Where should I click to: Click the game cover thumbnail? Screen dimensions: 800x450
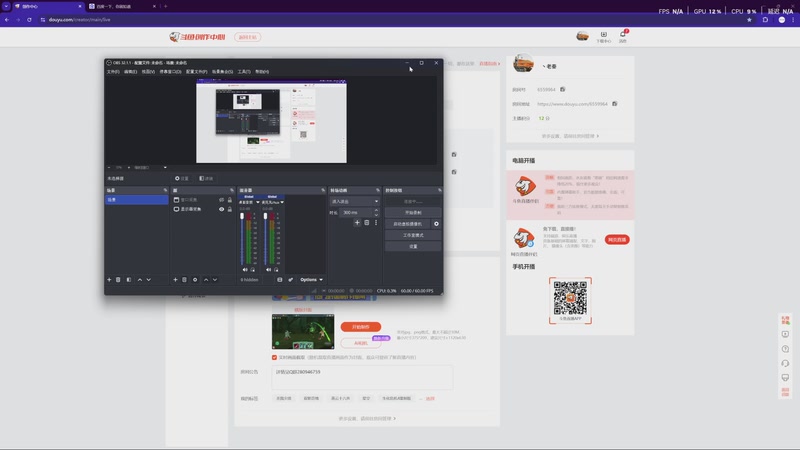coord(303,332)
